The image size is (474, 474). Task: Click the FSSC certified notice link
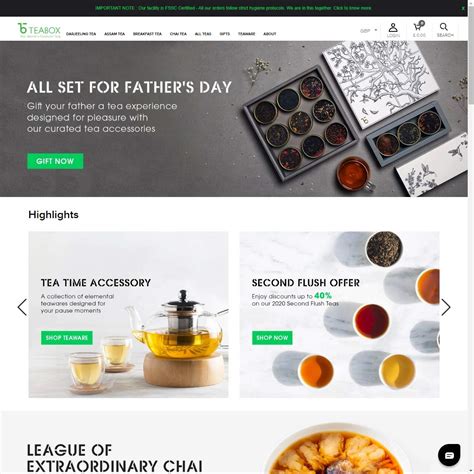click(233, 8)
